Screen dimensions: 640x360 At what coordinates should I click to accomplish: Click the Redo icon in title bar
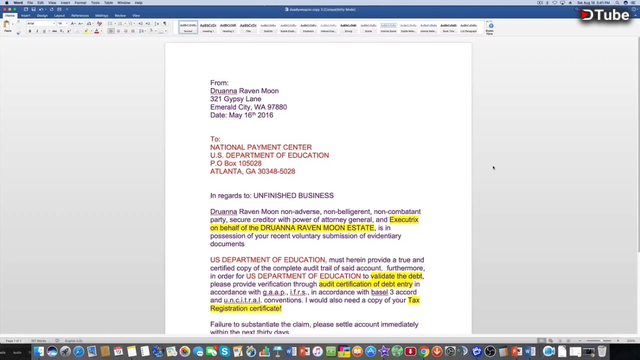pos(51,9)
